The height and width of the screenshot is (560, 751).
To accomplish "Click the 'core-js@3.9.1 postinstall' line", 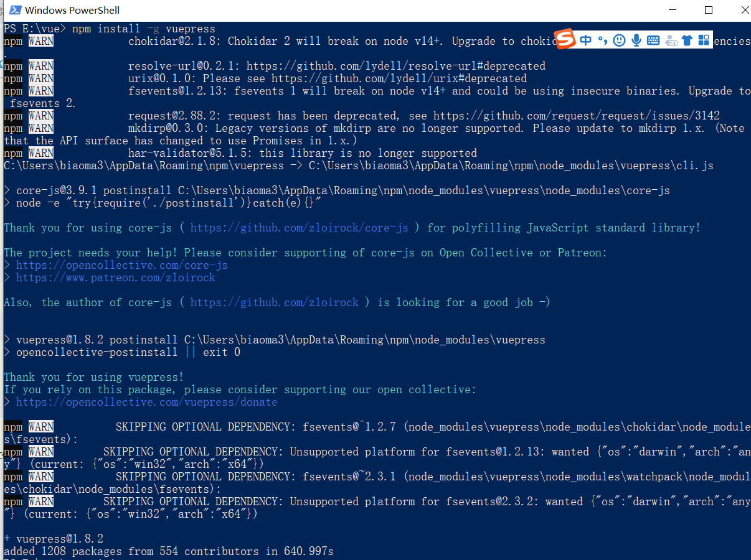I will pyautogui.click(x=337, y=190).
